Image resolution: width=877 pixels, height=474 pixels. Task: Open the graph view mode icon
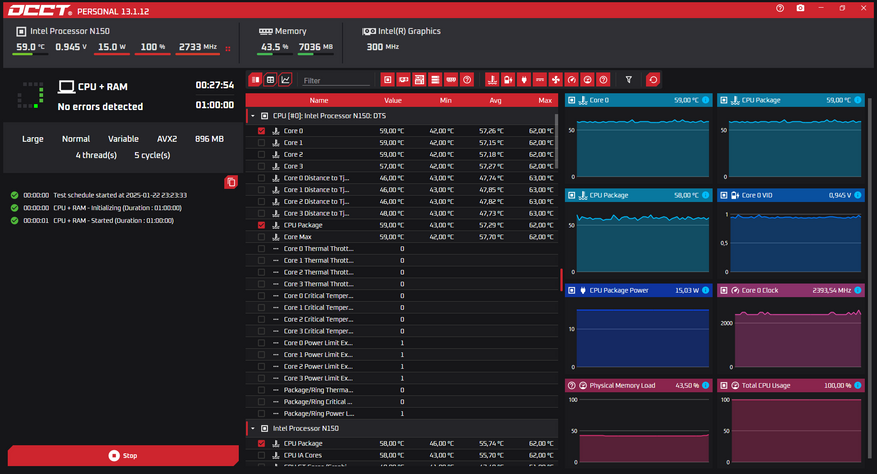click(286, 80)
